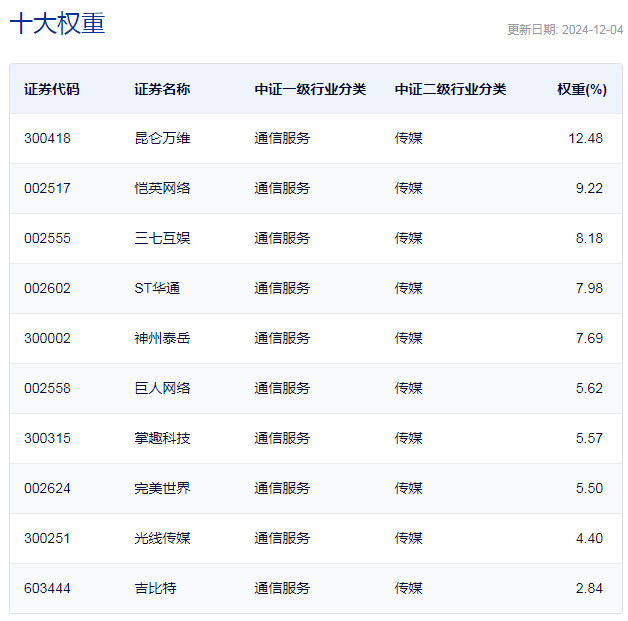The image size is (628, 621).
Task: Click 通信服务 in the 恺英网络 row
Action: (x=282, y=188)
